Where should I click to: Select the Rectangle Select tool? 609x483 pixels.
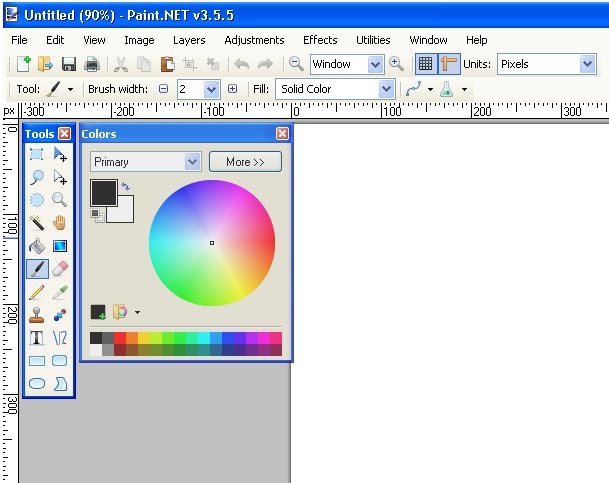(37, 154)
